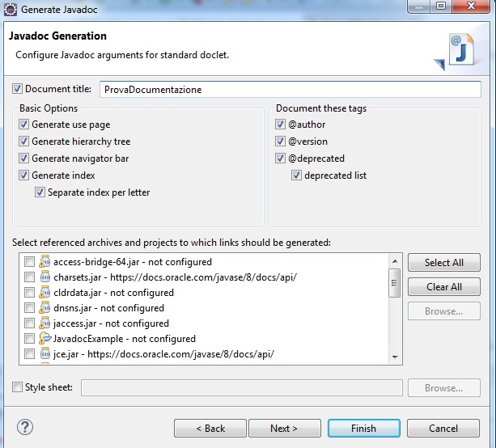The width and height of the screenshot is (496, 448).
Task: Click the dnsns.jar jar icon
Action: click(x=45, y=307)
